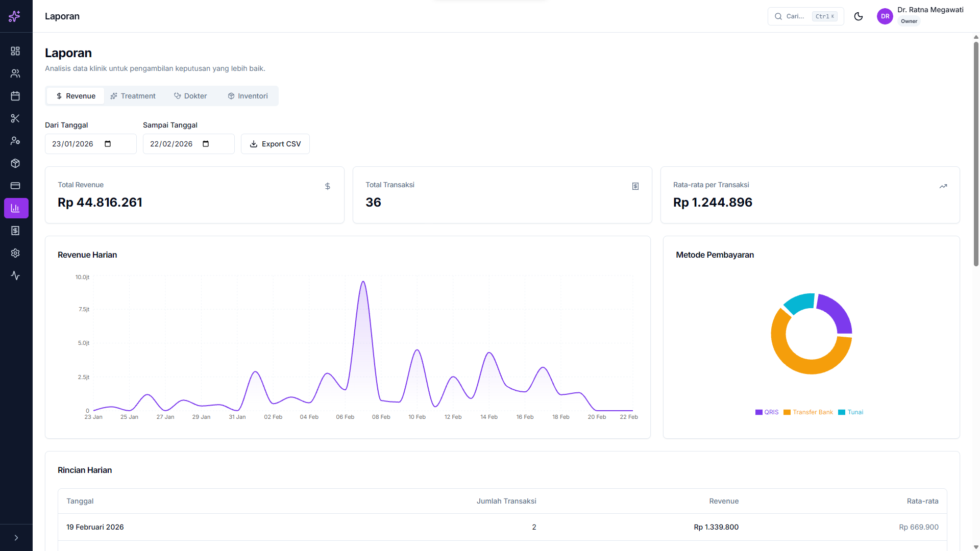Open the activity pulse sidebar icon
980x551 pixels.
click(x=15, y=275)
